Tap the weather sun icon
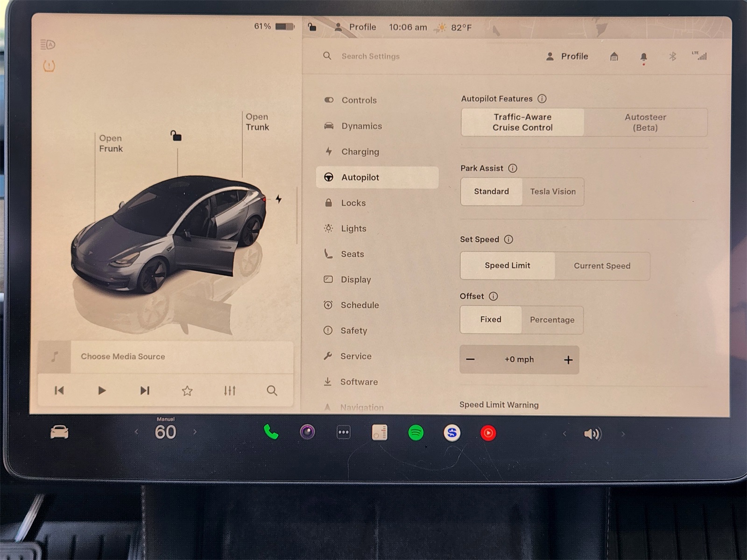Image resolution: width=747 pixels, height=560 pixels. pos(440,28)
